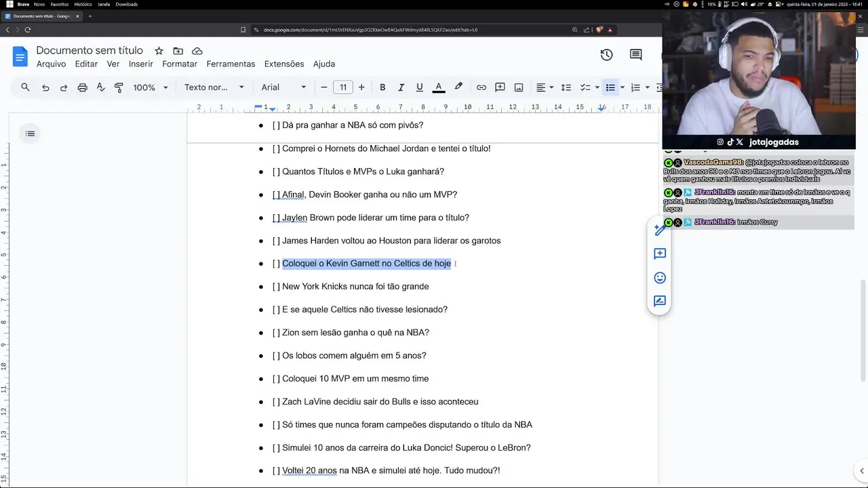
Task: Open the Arial font dropdown
Action: point(283,87)
